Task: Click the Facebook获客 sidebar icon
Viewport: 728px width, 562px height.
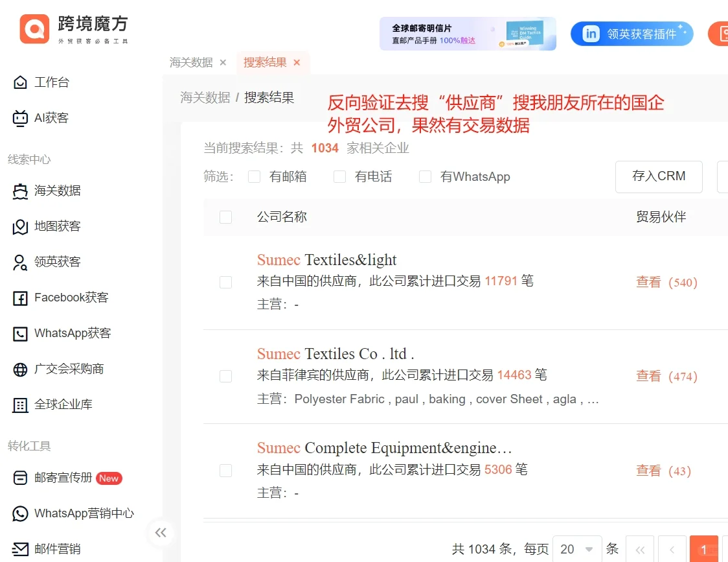Action: point(60,298)
